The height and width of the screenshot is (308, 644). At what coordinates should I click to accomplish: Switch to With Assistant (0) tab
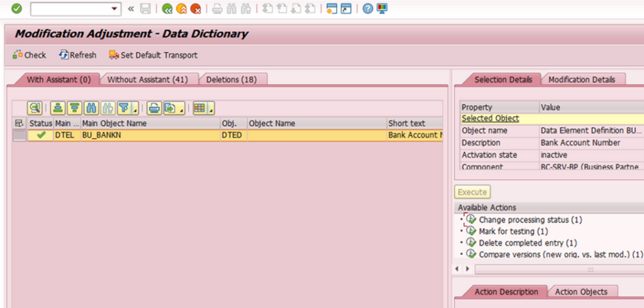click(58, 80)
